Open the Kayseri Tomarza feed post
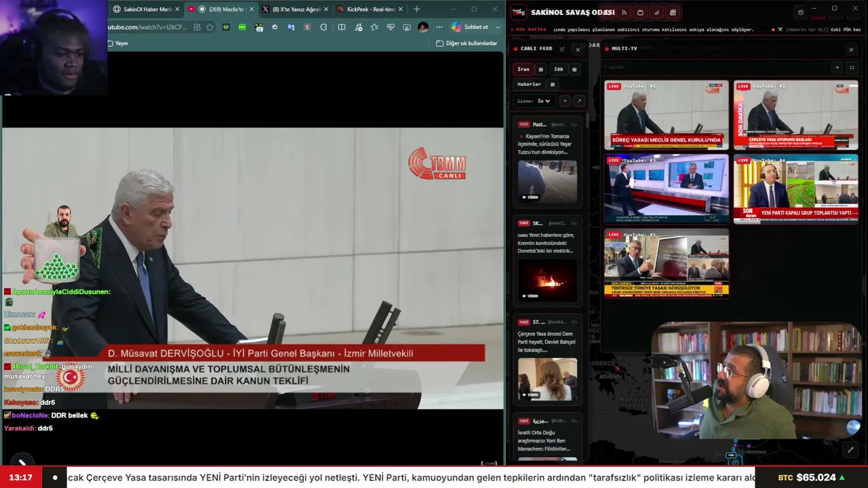The height and width of the screenshot is (488, 868). pos(547,161)
